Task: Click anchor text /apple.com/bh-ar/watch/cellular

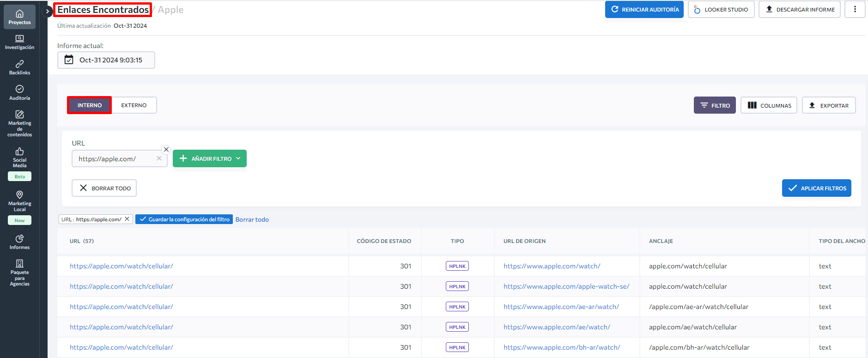Action: pyautogui.click(x=699, y=347)
